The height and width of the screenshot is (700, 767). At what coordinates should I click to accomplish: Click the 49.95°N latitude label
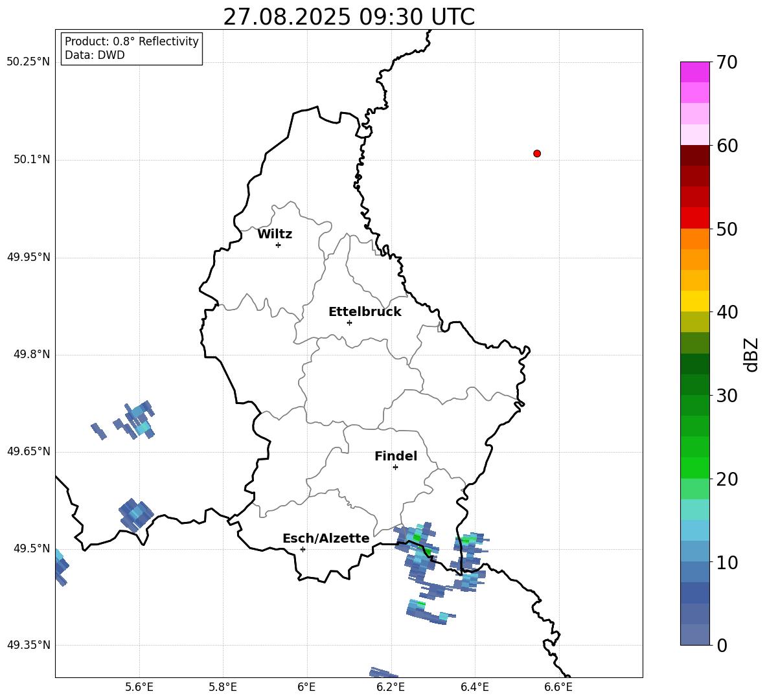(x=29, y=257)
